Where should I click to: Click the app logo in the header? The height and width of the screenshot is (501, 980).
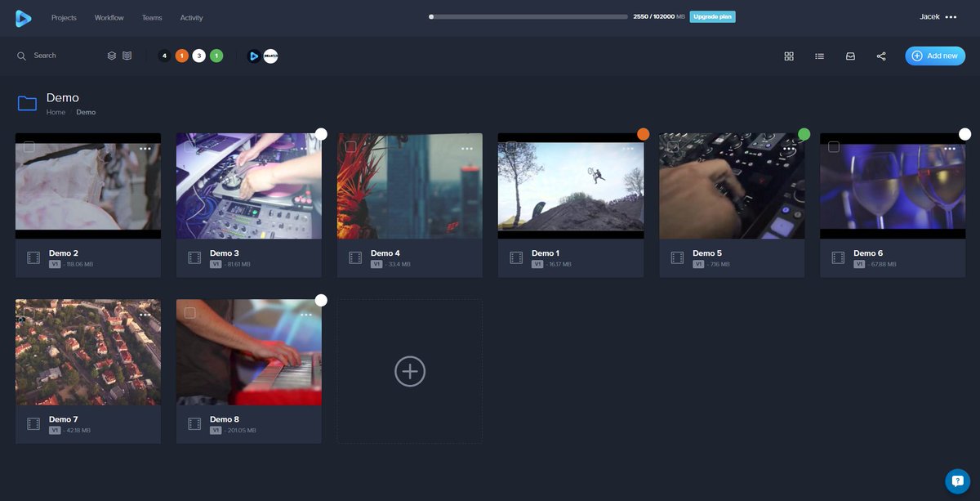pos(23,17)
